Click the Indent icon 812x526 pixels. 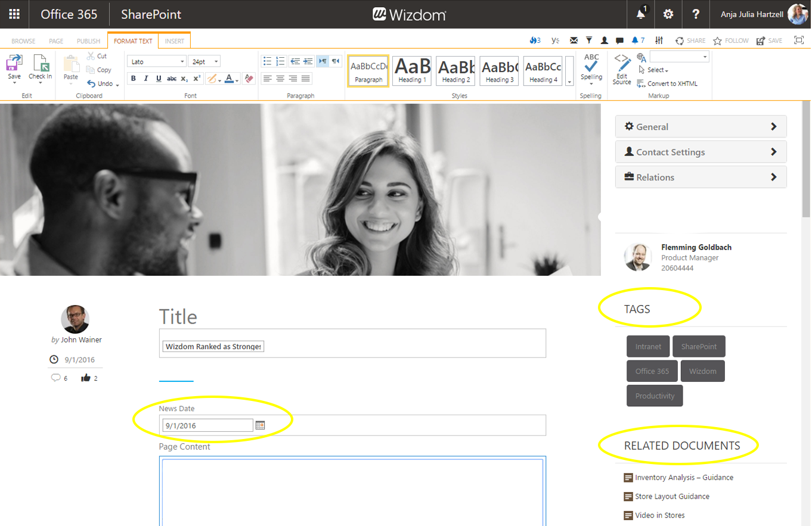pyautogui.click(x=308, y=61)
